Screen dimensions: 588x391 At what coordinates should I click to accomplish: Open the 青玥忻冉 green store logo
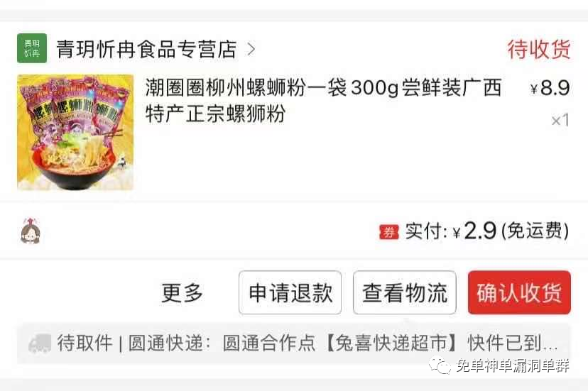pos(32,48)
